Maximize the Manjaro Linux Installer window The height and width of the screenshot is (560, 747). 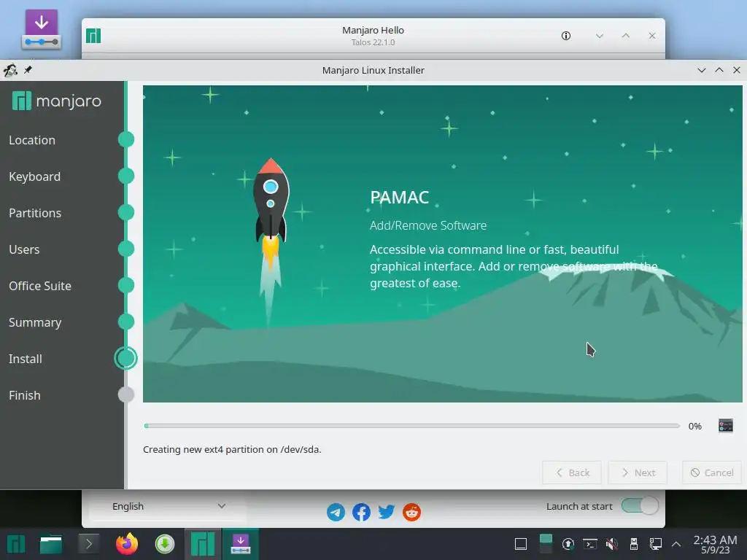coord(719,70)
